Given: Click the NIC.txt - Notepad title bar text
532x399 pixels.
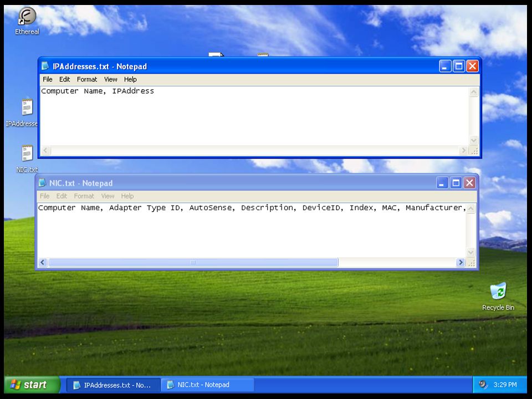Looking at the screenshot, I should 81,183.
